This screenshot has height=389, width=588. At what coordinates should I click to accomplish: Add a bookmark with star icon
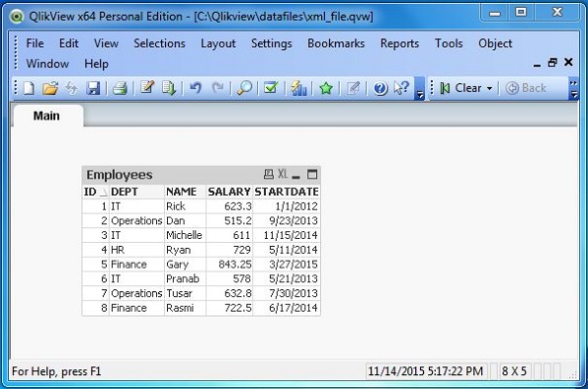click(326, 89)
